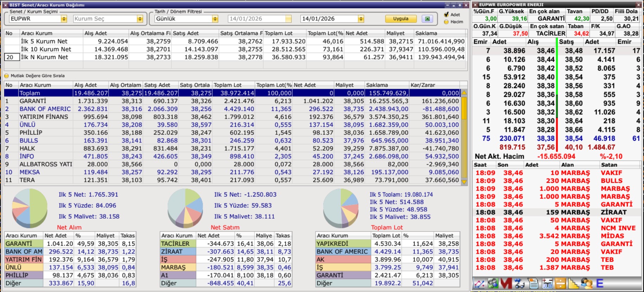
Task: Select the Hacim radio option
Action: (447, 22)
